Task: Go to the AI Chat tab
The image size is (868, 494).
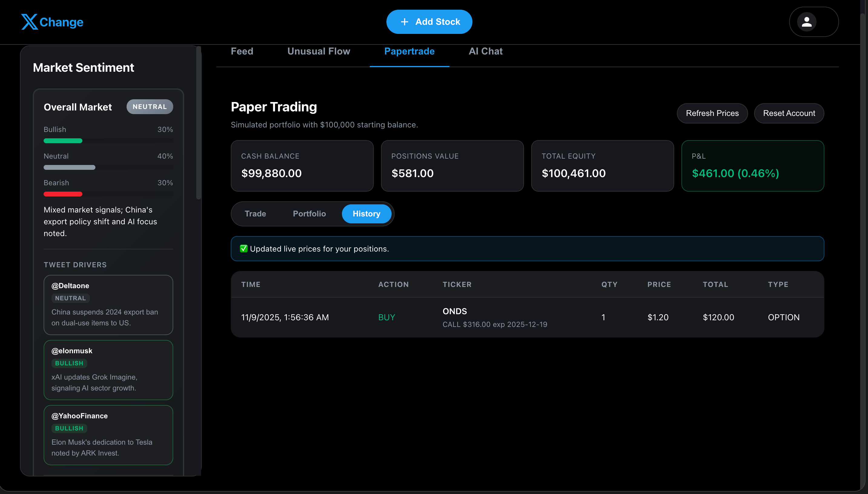Action: tap(485, 51)
